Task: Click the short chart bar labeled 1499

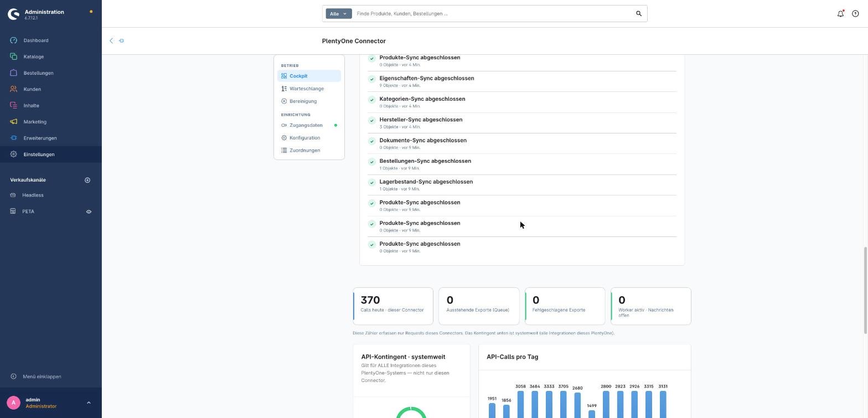Action: click(592, 414)
